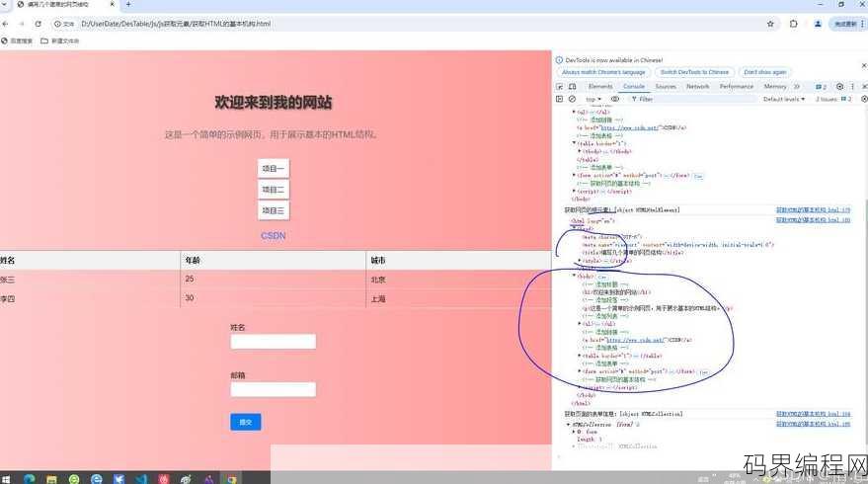868x484 pixels.
Task: Expand the script node in the upper console output
Action: point(574,191)
